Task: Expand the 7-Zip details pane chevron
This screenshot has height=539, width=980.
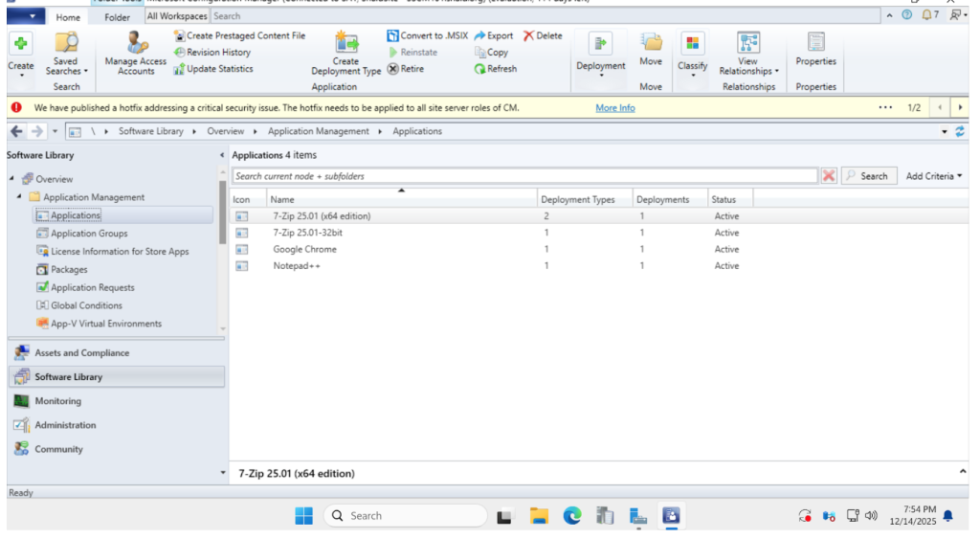Action: coord(962,472)
